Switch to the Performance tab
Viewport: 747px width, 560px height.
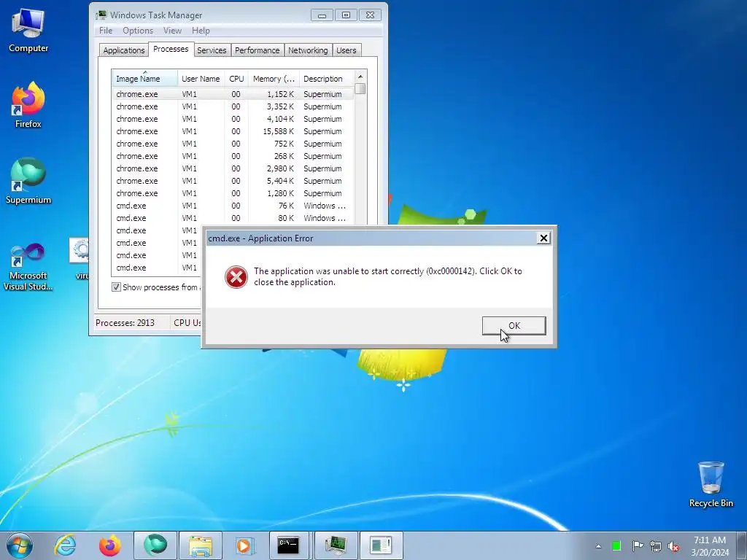[x=258, y=50]
